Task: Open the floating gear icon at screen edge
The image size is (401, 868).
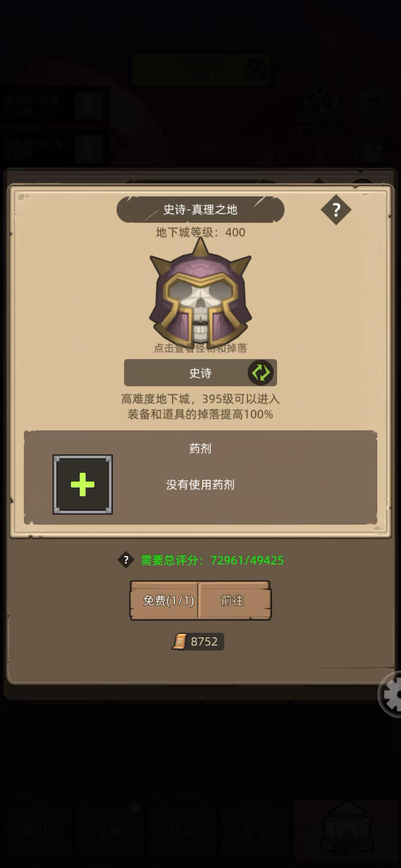Action: pyautogui.click(x=390, y=695)
